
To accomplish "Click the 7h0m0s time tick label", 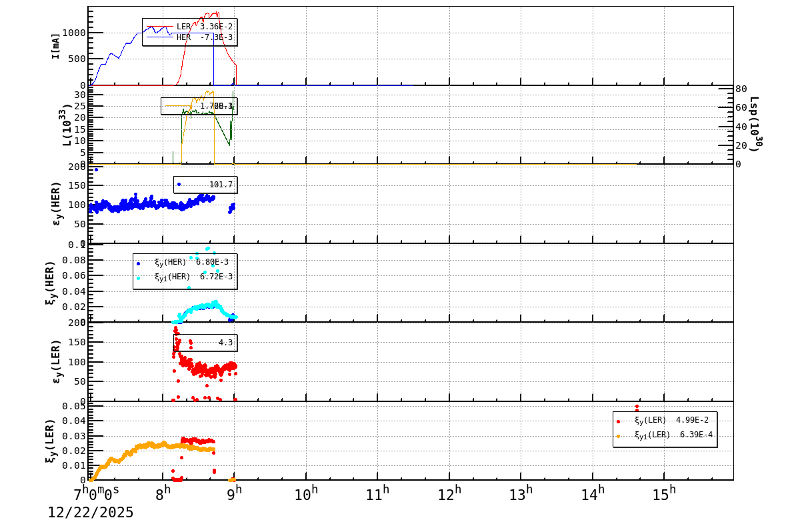I will [x=96, y=493].
